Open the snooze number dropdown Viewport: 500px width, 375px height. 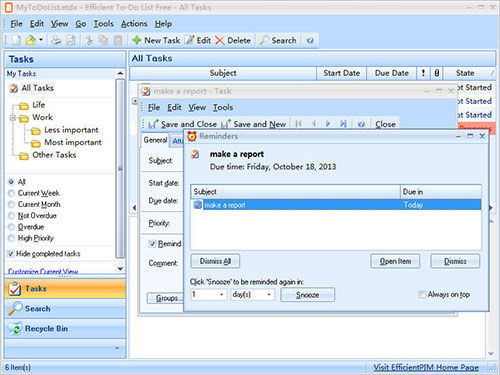click(x=221, y=295)
